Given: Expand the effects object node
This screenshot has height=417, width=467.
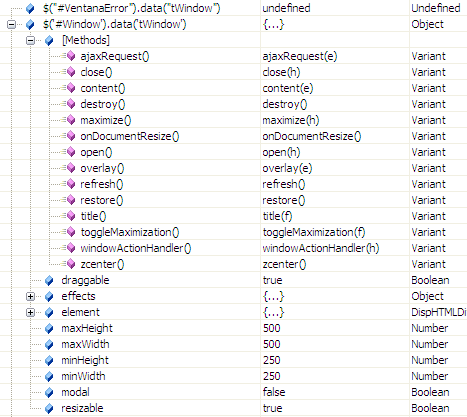Looking at the screenshot, I should [30, 296].
